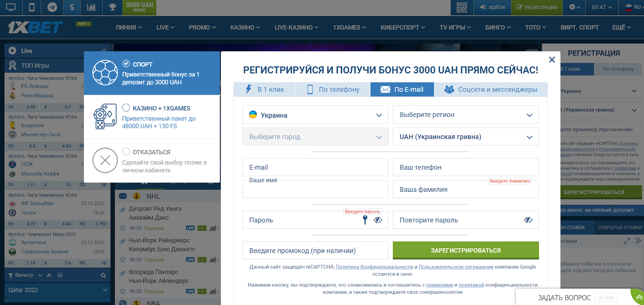Select the СПОРТ bonus radio option
The height and width of the screenshot is (305, 644).
(x=126, y=64)
